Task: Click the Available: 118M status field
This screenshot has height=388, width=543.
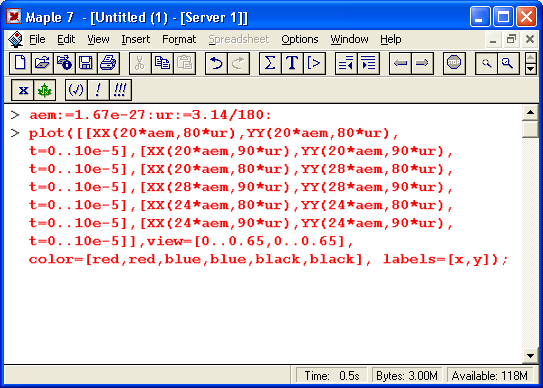Action: (490, 376)
